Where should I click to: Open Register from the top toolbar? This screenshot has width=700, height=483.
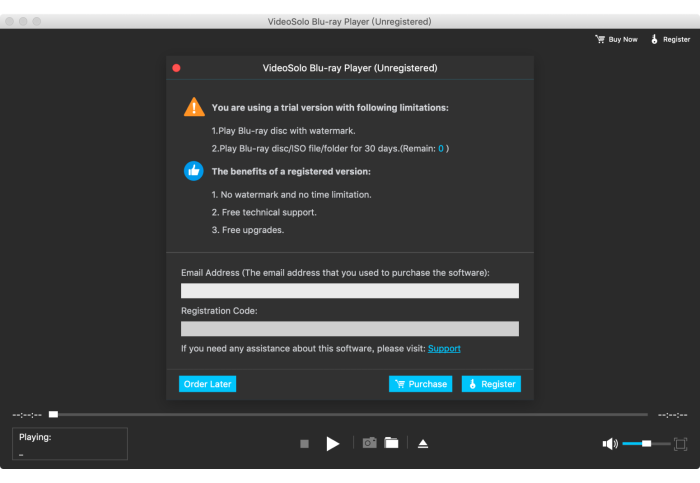[x=670, y=39]
